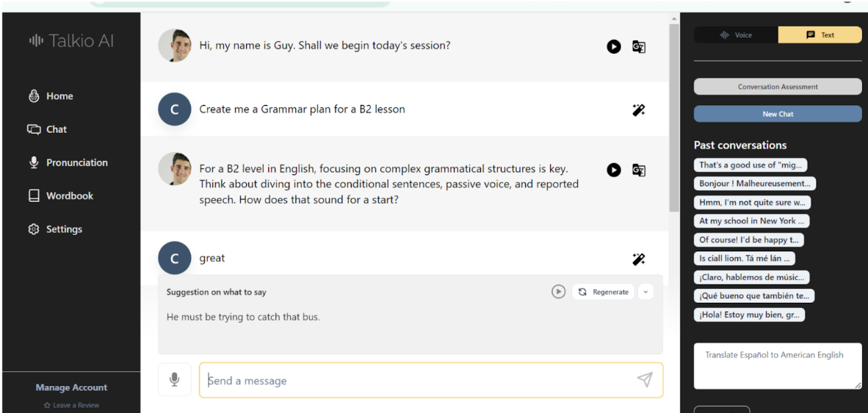Open Conversation Assessment

point(778,87)
